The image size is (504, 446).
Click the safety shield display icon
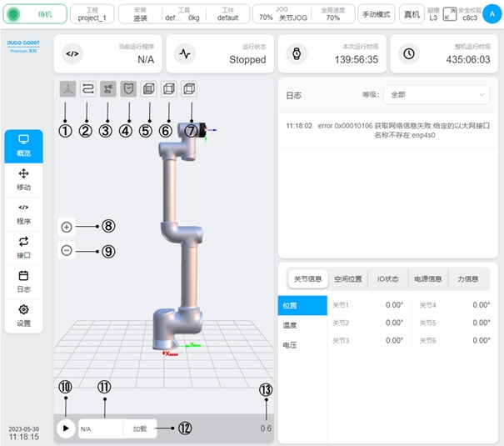[128, 88]
